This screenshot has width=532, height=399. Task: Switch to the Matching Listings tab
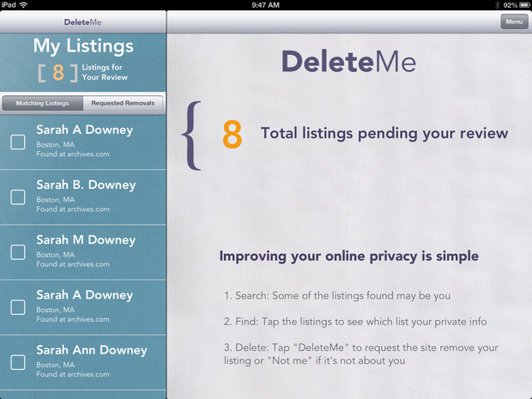[43, 104]
